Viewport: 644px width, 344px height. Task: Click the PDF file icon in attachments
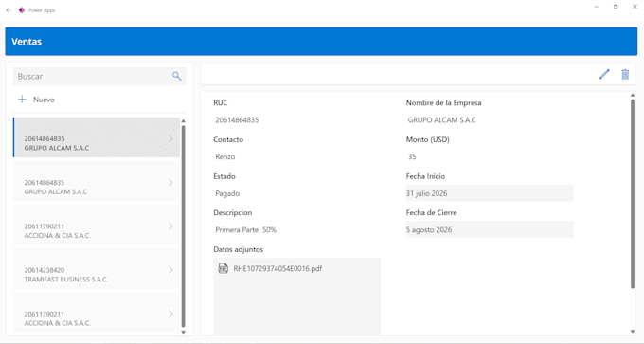223,268
